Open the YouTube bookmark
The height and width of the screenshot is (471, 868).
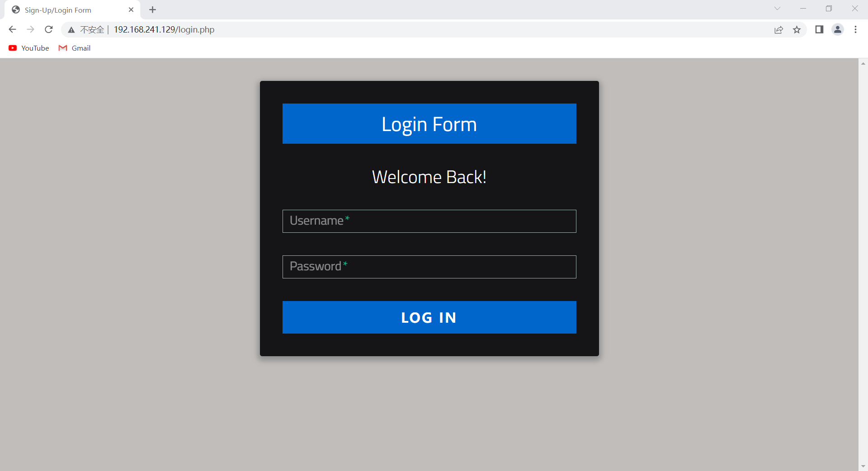29,48
